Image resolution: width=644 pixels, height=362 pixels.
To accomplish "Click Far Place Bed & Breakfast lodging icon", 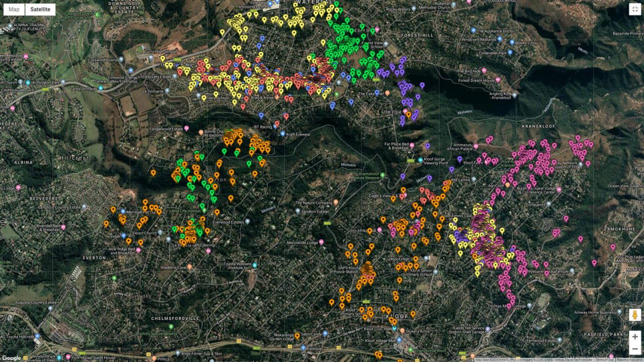I will (x=412, y=145).
